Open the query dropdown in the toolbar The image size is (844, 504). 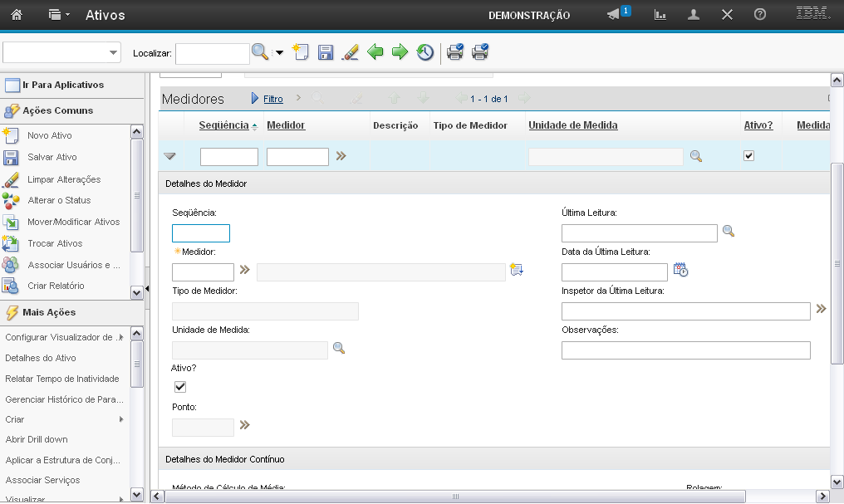tap(62, 52)
